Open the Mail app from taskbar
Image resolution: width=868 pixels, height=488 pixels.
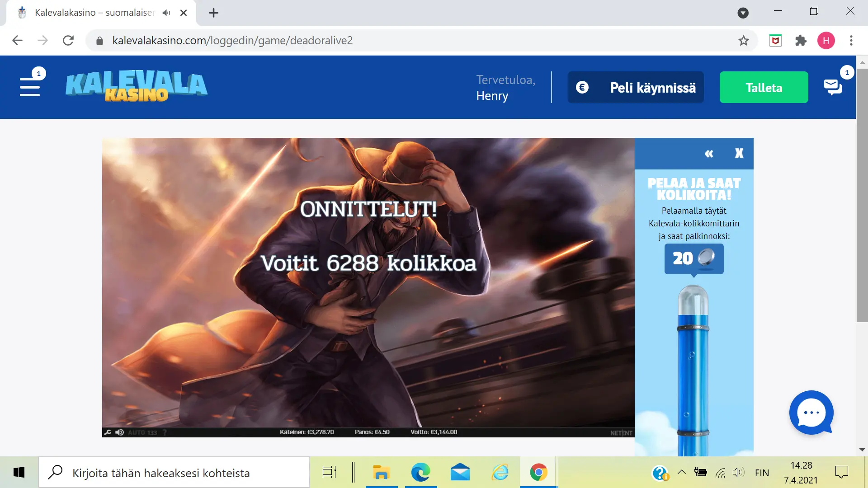point(460,473)
